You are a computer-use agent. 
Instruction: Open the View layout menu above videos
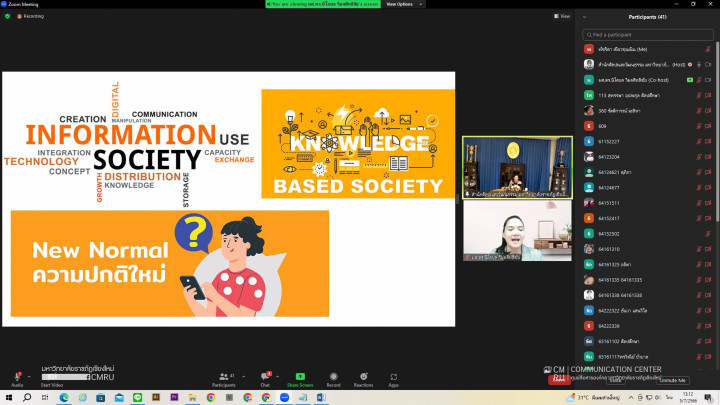[562, 16]
